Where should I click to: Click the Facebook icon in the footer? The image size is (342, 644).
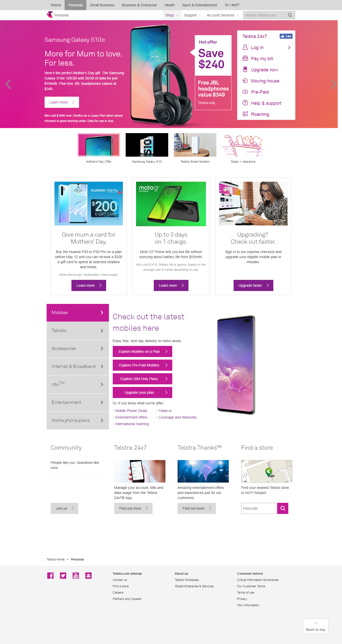pos(50,576)
